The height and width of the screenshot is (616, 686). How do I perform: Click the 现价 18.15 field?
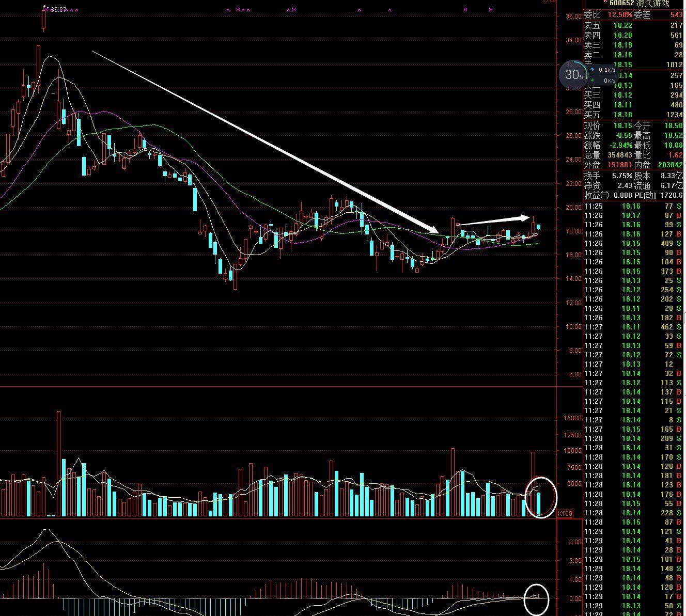[x=608, y=125]
